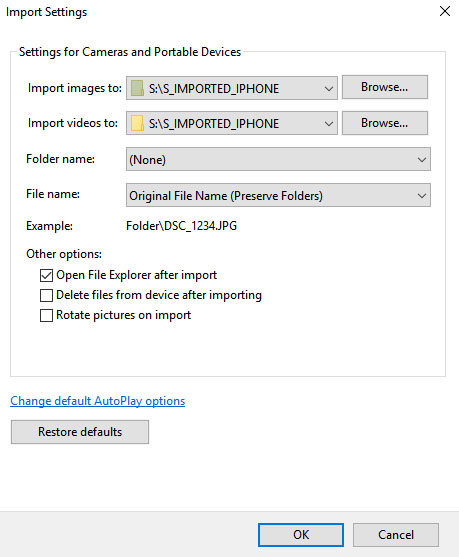Expand Import videos to dropdown arrow
Screen dimensions: 459x557
[x=329, y=124]
